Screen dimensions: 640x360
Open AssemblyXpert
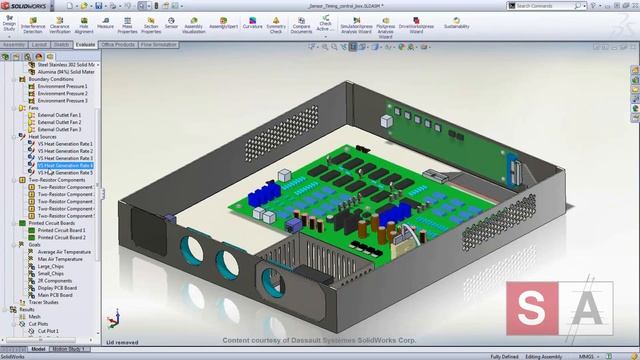pyautogui.click(x=223, y=23)
